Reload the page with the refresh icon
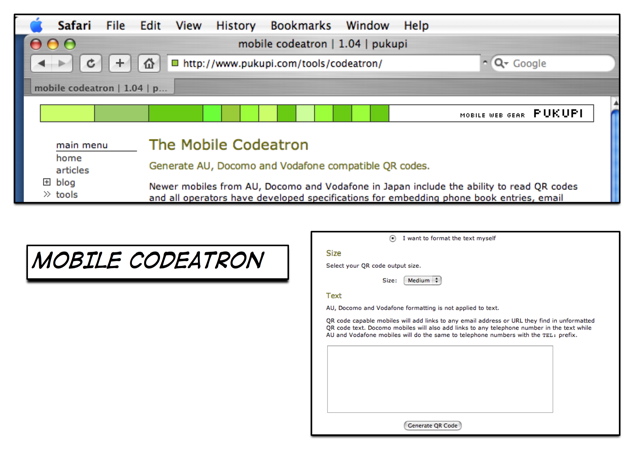Screen dimensions: 639x452 (x=90, y=63)
